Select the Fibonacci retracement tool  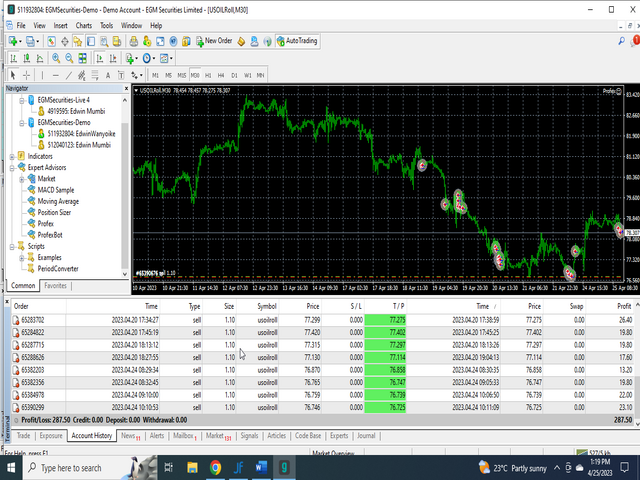pyautogui.click(x=95, y=75)
